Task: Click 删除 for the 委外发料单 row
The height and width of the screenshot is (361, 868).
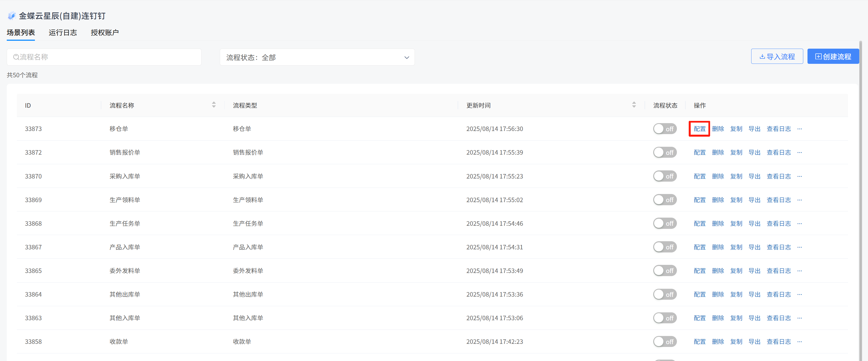Action: click(718, 271)
